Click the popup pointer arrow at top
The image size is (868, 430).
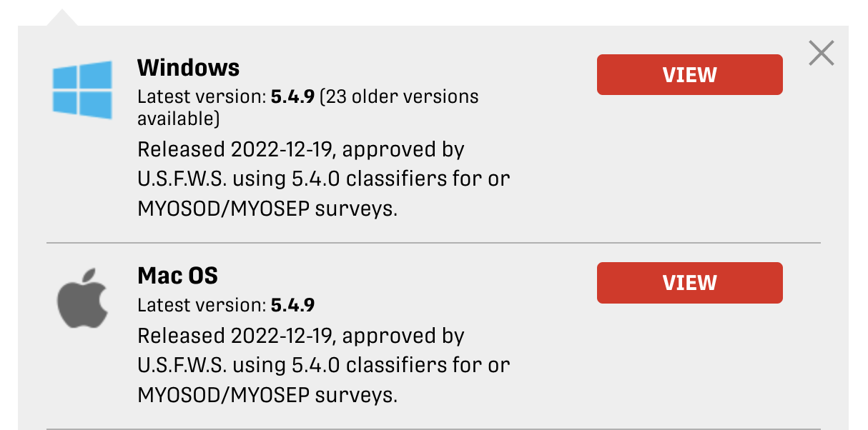[x=61, y=18]
